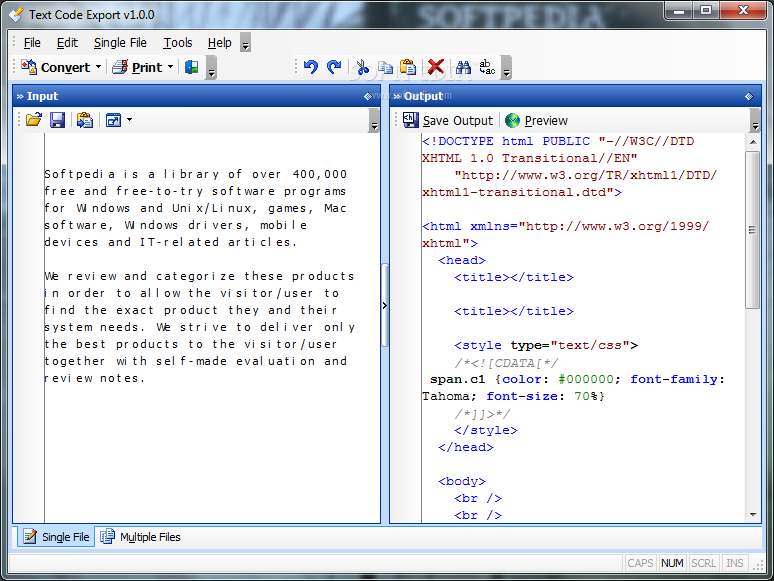774x581 pixels.
Task: Click Save Output button
Action: pyautogui.click(x=448, y=120)
